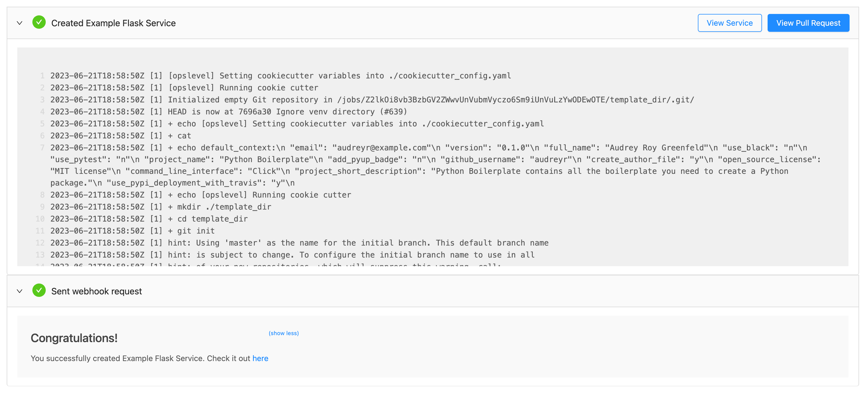Click show less to hide webhook details
The height and width of the screenshot is (394, 868).
(284, 333)
